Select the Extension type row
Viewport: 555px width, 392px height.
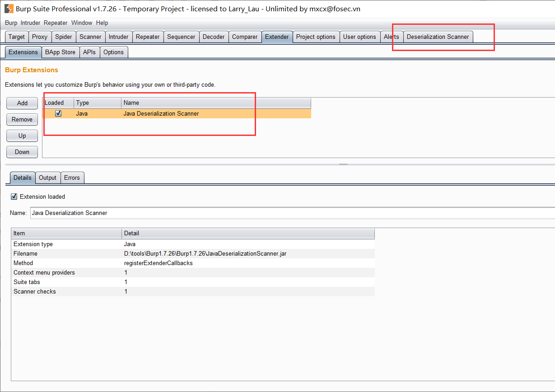[x=193, y=244]
